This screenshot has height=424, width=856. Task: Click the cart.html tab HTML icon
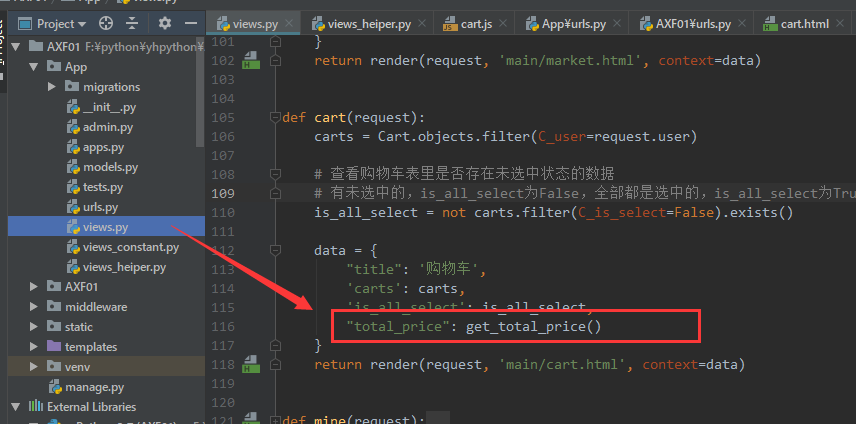click(770, 24)
